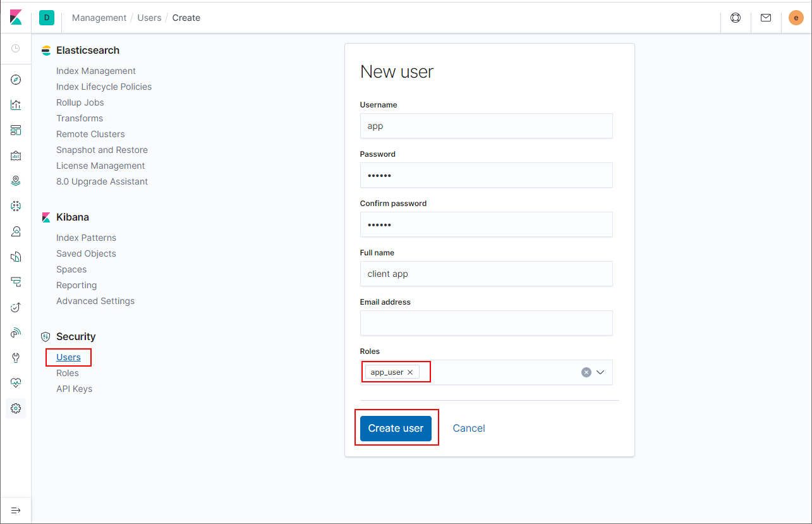Open Saved Objects

(x=86, y=253)
